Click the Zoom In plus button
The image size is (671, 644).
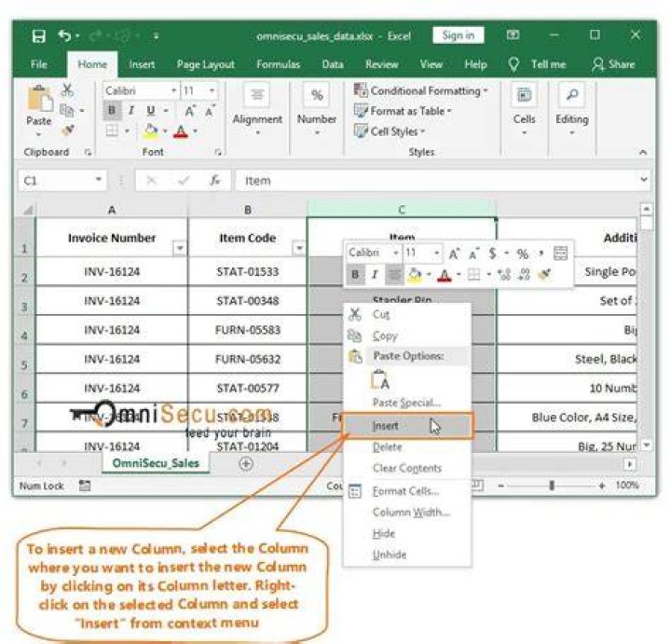click(x=602, y=486)
